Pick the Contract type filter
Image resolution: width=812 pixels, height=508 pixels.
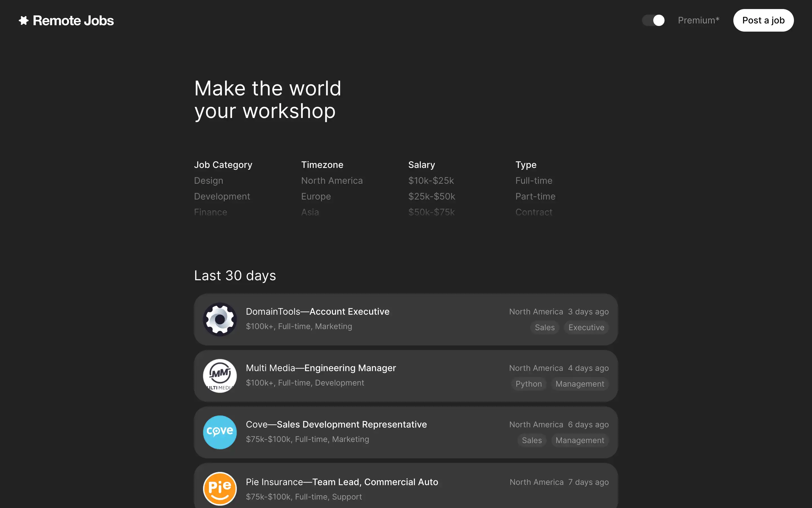tap(533, 212)
